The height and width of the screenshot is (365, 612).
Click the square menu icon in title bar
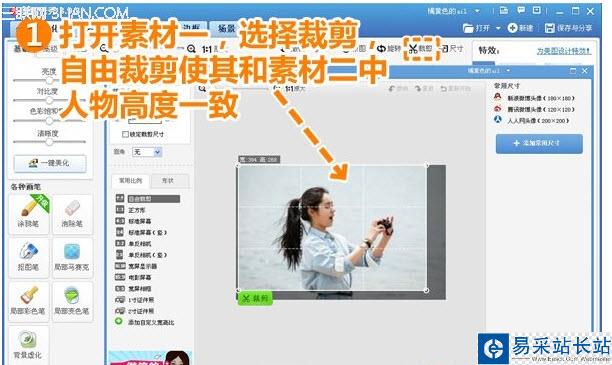click(x=537, y=11)
